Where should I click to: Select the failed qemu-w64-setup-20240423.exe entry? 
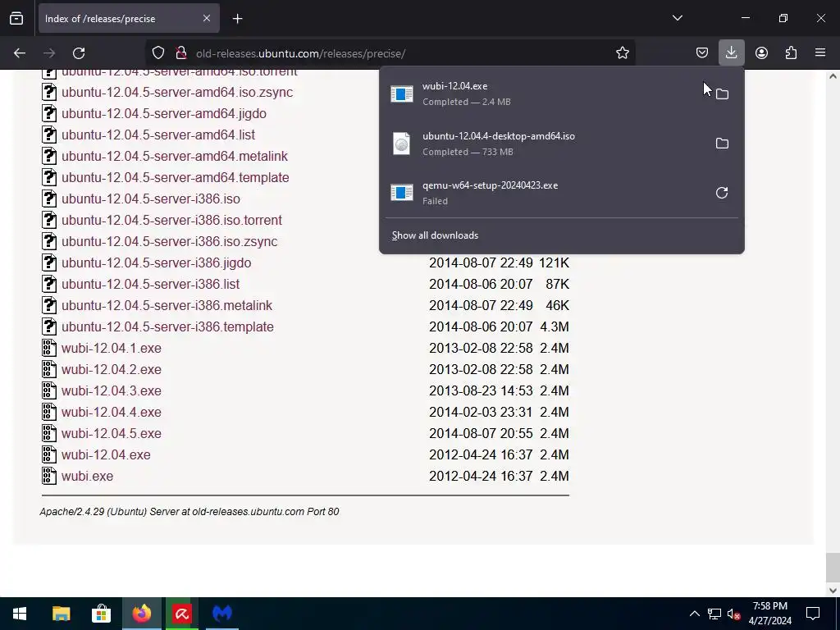[x=546, y=193]
